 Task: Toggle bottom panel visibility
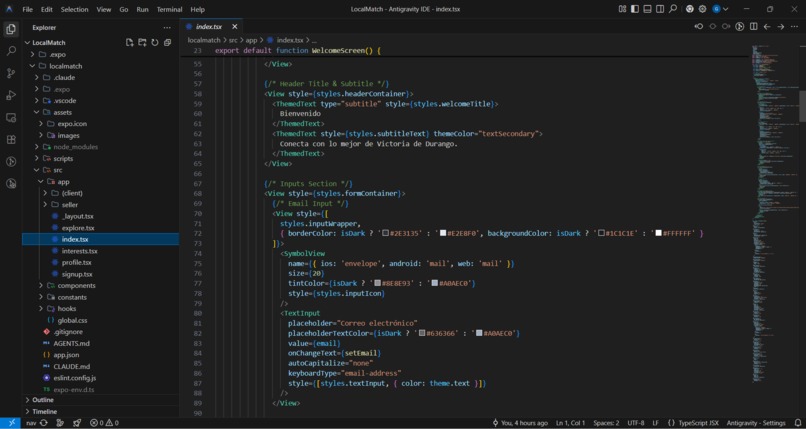648,9
